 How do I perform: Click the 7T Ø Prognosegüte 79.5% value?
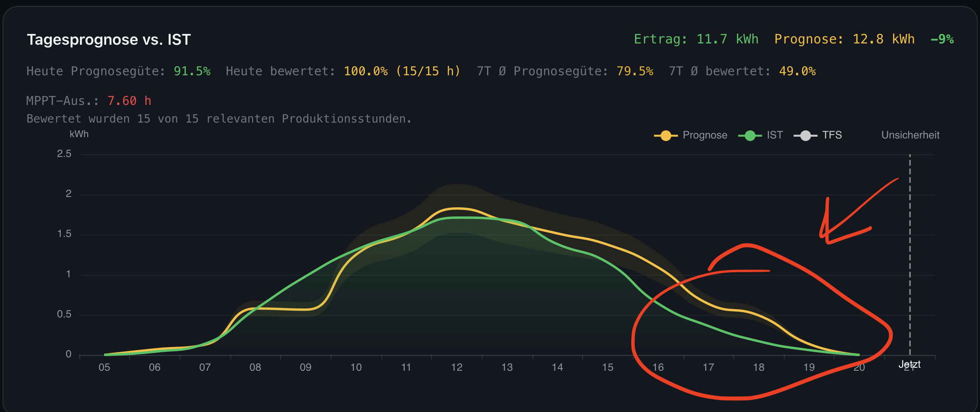[x=635, y=71]
